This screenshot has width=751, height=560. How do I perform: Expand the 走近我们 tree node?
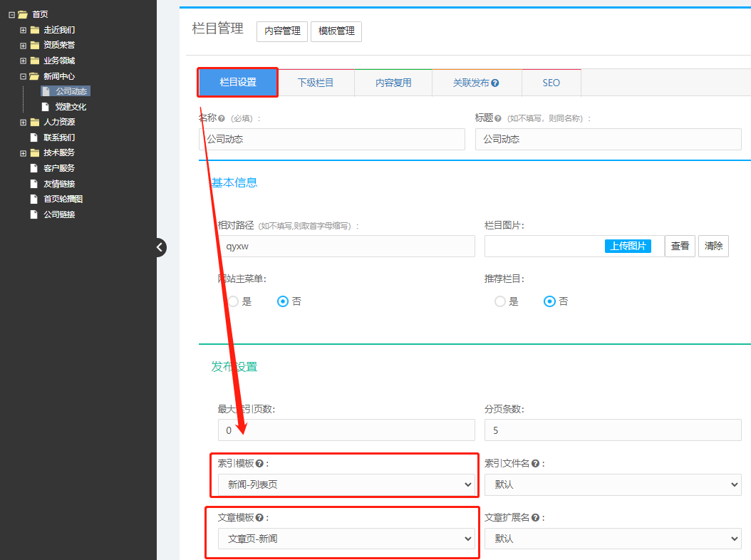(x=24, y=30)
